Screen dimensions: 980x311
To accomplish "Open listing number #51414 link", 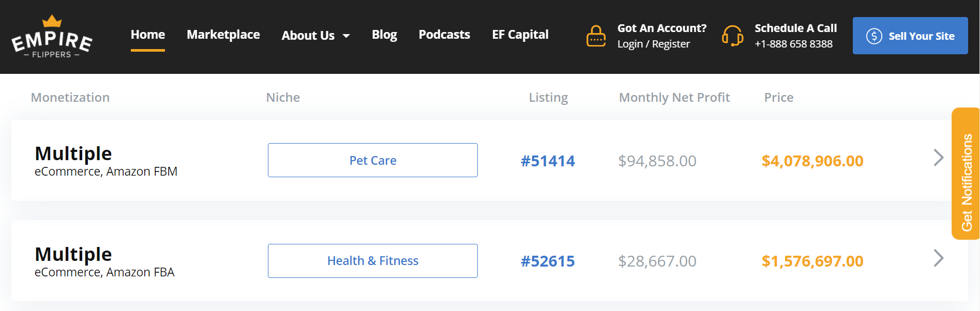I will tap(548, 161).
